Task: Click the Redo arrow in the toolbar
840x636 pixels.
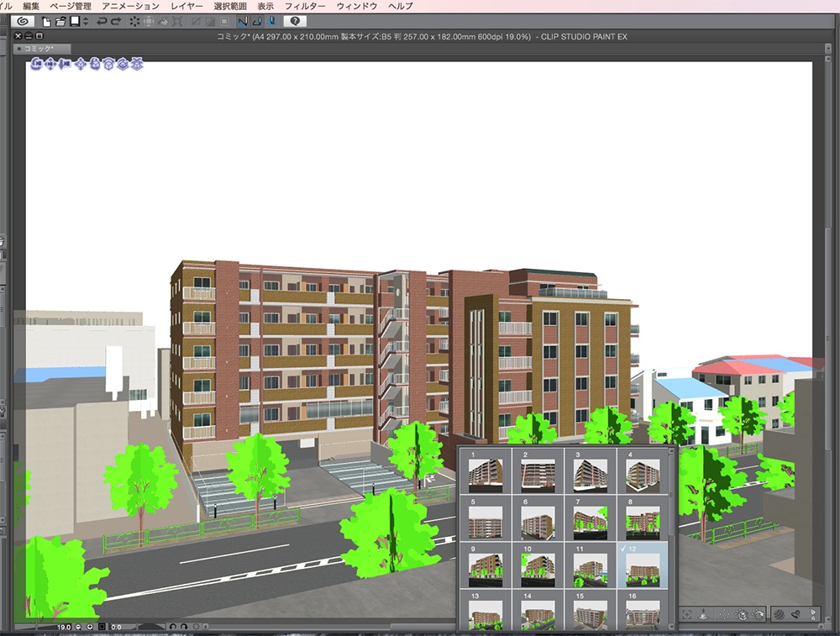Action: 115,23
